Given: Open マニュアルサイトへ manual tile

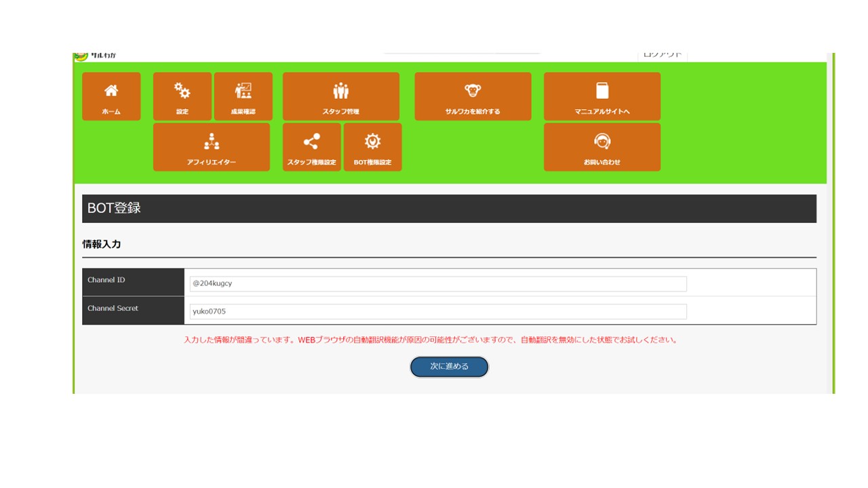Looking at the screenshot, I should (602, 96).
